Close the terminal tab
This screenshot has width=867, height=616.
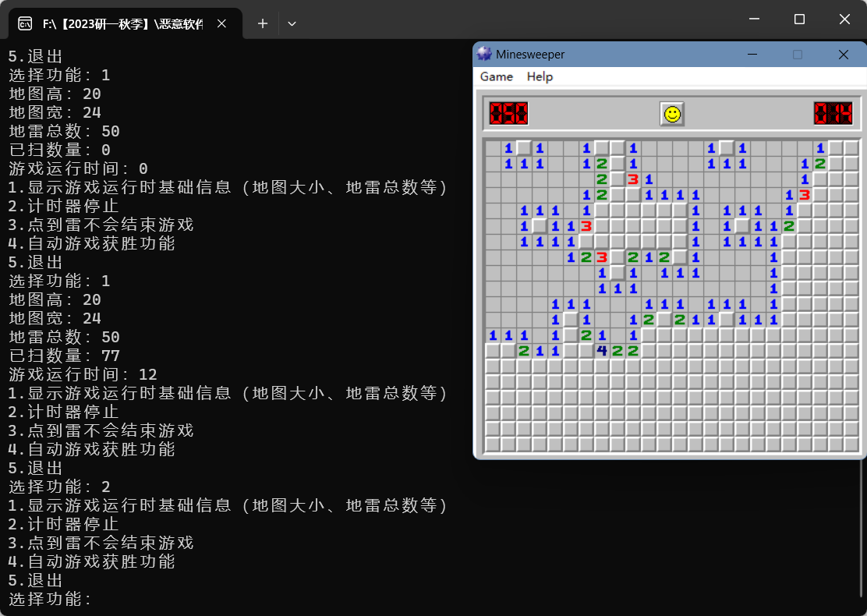[x=221, y=23]
